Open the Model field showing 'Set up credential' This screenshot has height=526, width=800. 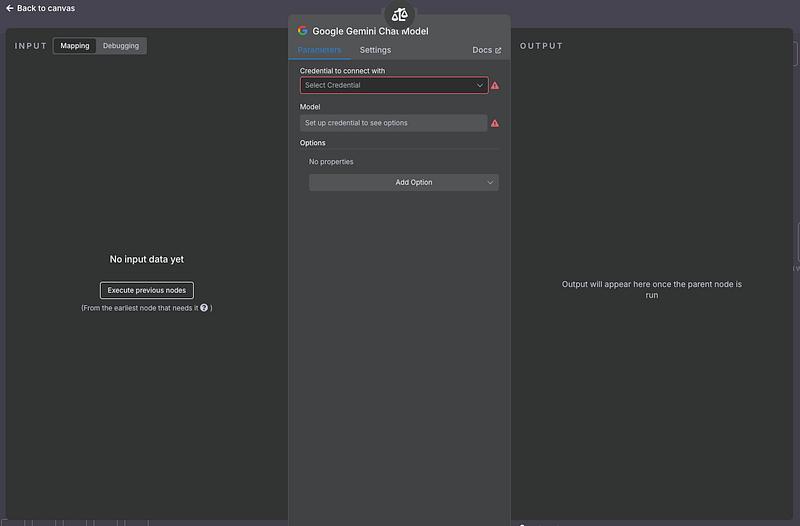[393, 123]
